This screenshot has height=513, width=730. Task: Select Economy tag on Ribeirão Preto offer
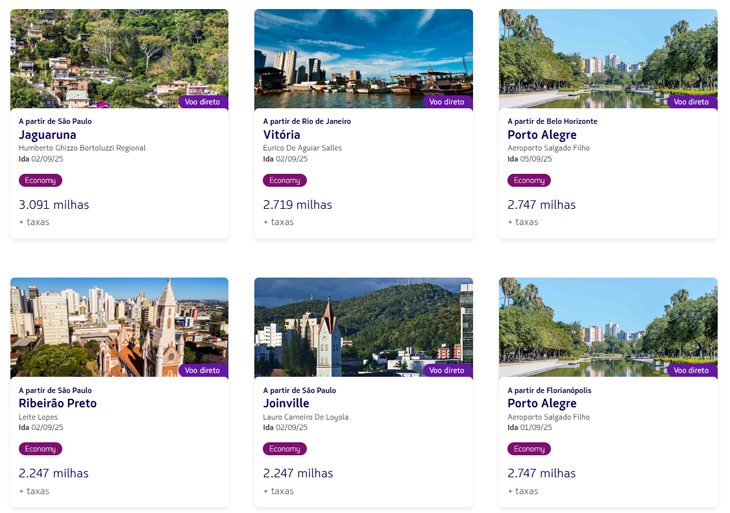point(41,449)
